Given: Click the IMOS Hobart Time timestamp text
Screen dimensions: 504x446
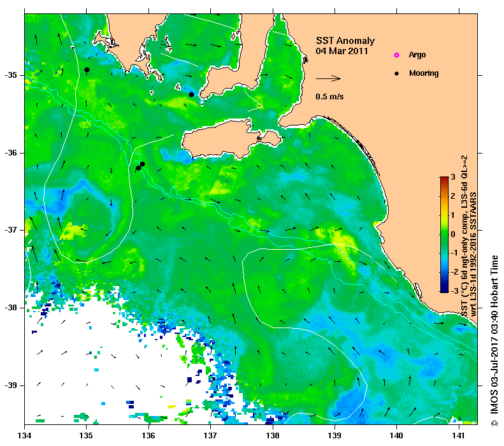Looking at the screenshot, I should (x=494, y=335).
